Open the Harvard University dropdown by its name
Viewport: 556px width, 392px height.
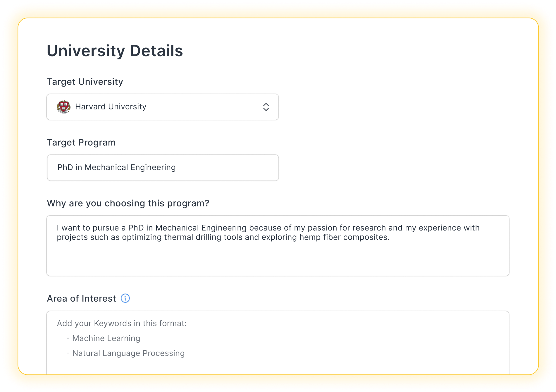pyautogui.click(x=111, y=107)
